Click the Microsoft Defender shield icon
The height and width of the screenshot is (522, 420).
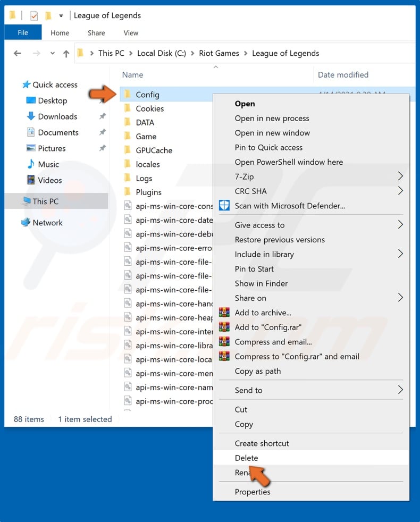click(224, 205)
